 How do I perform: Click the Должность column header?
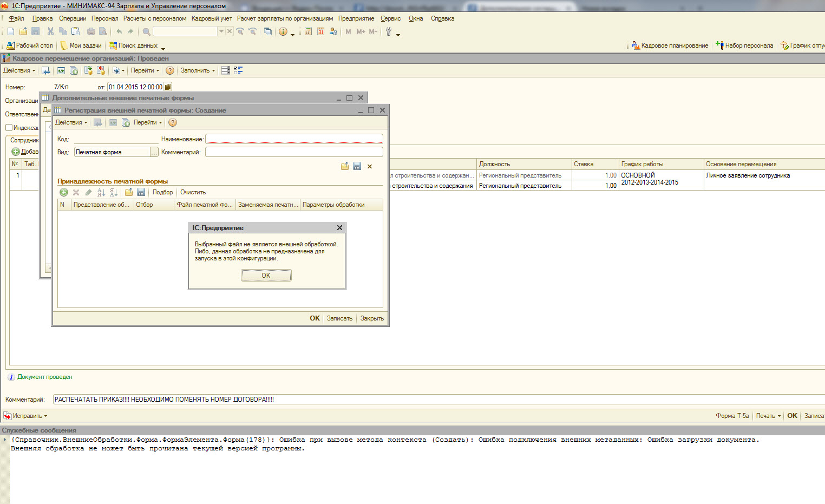click(523, 164)
